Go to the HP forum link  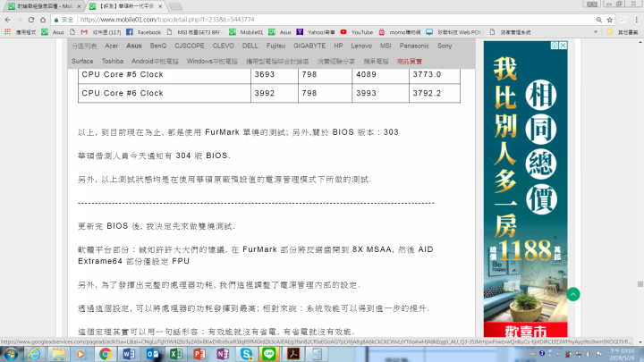click(x=338, y=46)
